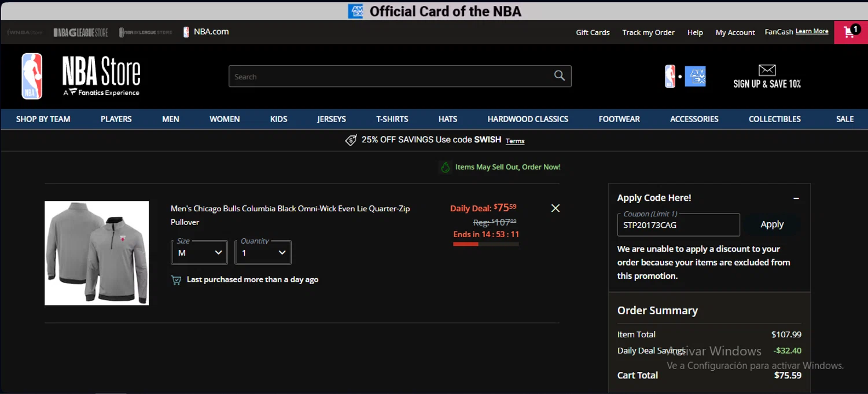
Task: Click the flame sell-out icon
Action: 446,167
